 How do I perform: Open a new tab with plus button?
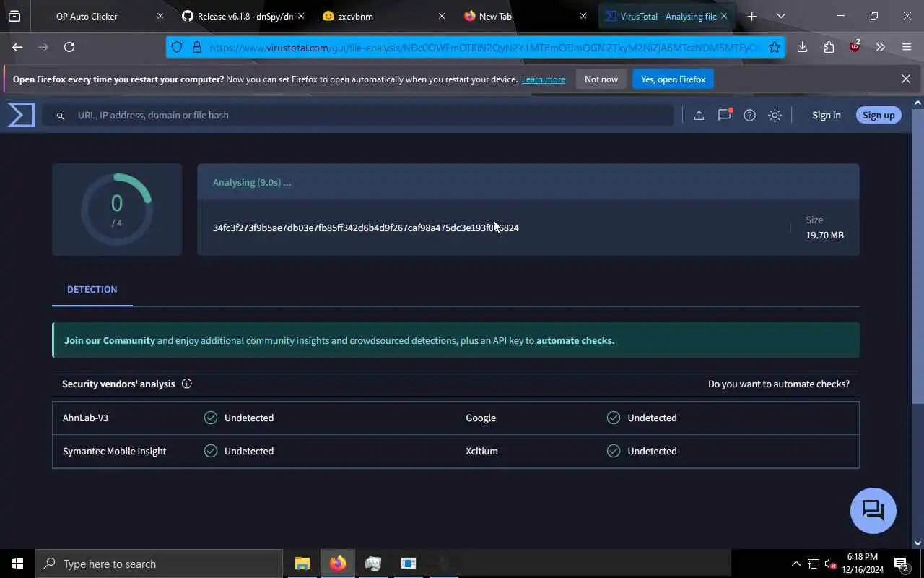click(751, 16)
